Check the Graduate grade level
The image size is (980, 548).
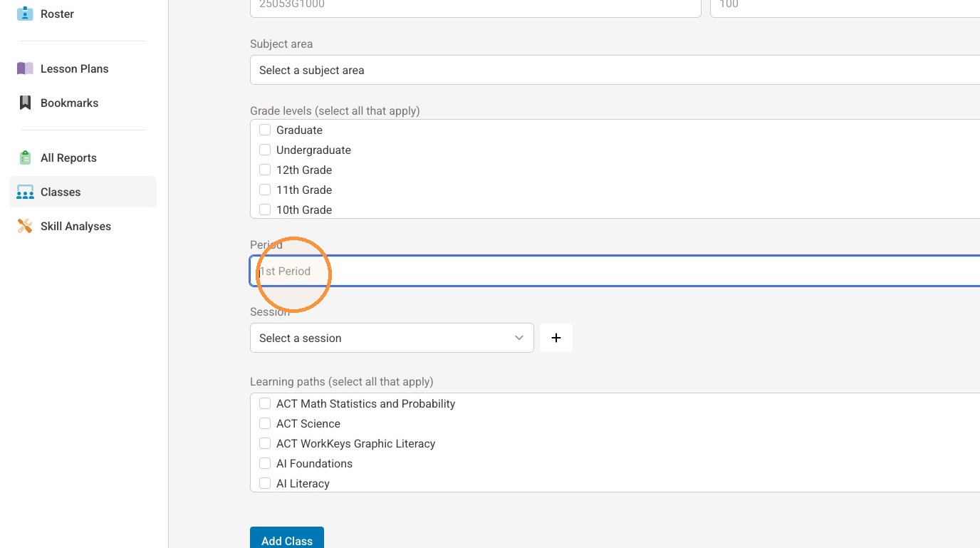pos(265,130)
